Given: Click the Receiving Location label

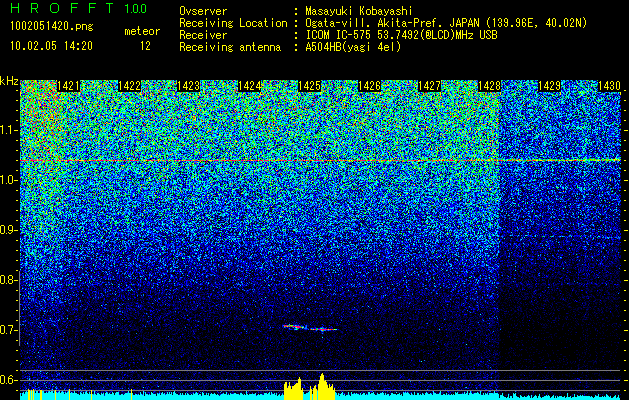Looking at the screenshot, I should tap(233, 23).
